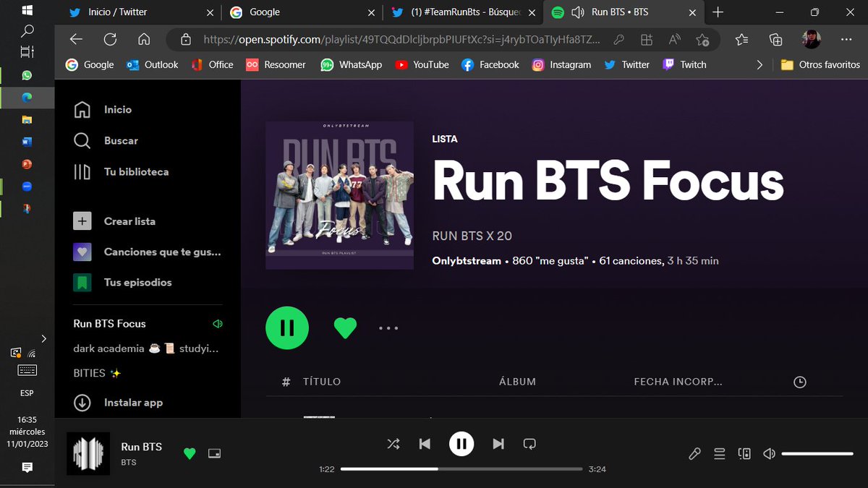Switch to Inicio / Twitter tab

click(x=142, y=12)
